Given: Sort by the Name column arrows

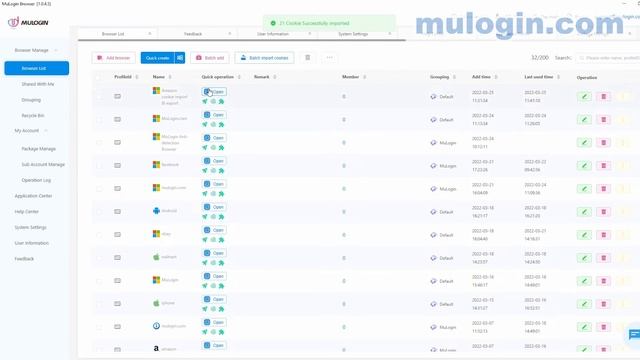Looking at the screenshot, I should tap(170, 77).
